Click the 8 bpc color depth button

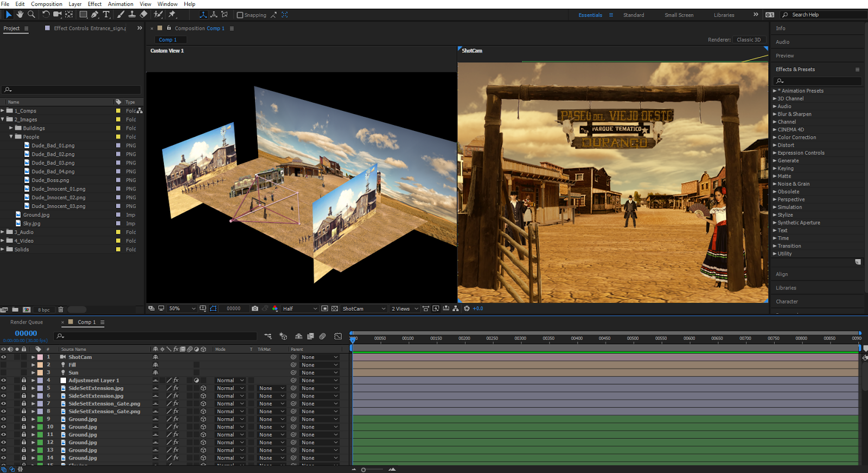click(44, 310)
